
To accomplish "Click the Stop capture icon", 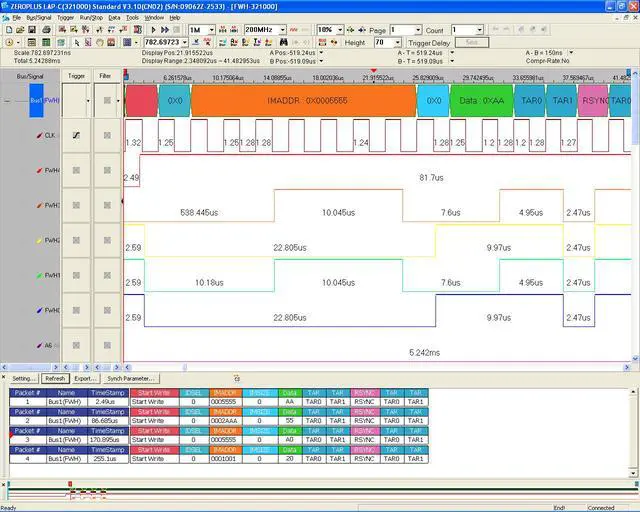I will point(176,30).
